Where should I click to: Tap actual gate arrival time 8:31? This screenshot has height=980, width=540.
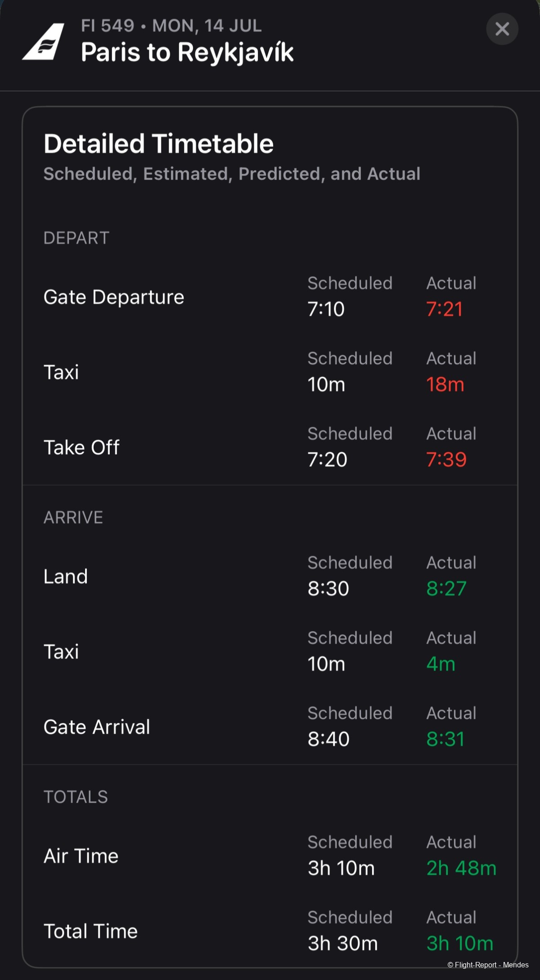tap(445, 739)
